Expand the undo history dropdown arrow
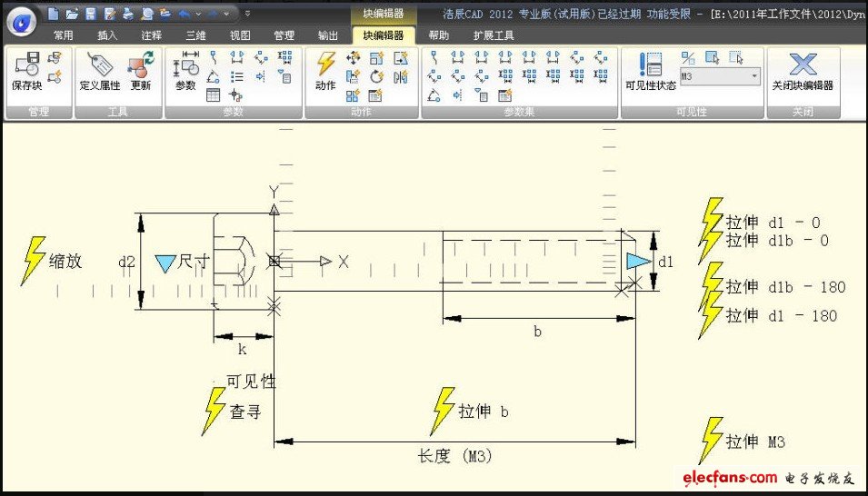868x496 pixels. pos(197,14)
